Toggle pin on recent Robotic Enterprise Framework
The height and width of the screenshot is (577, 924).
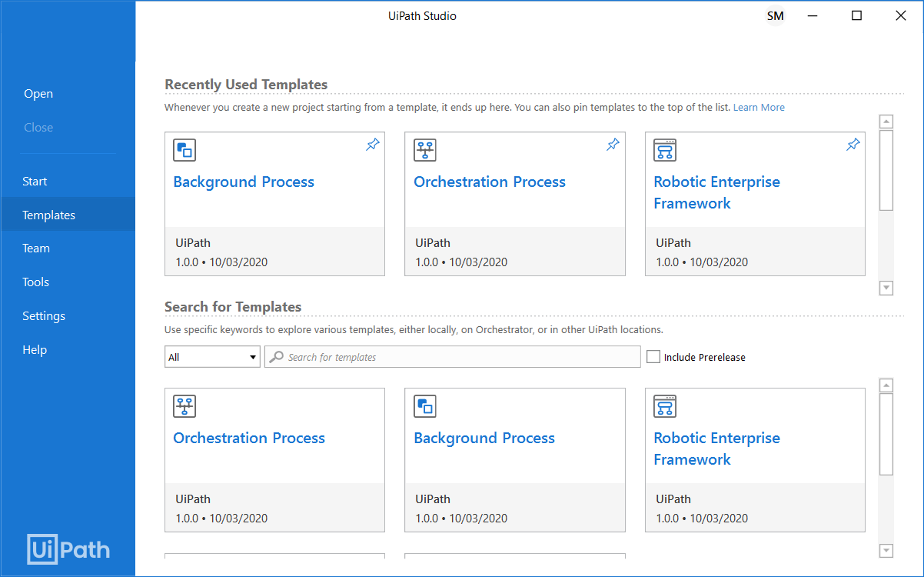click(853, 145)
